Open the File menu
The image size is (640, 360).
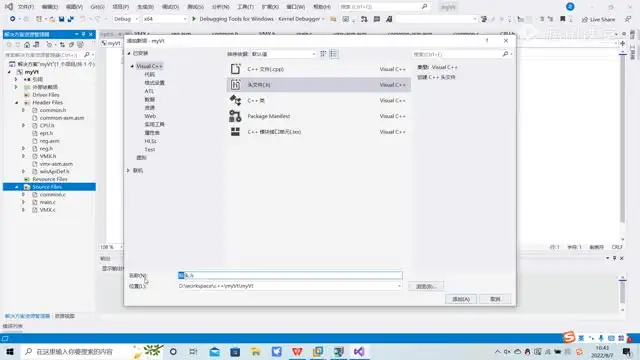pyautogui.click(x=26, y=7)
